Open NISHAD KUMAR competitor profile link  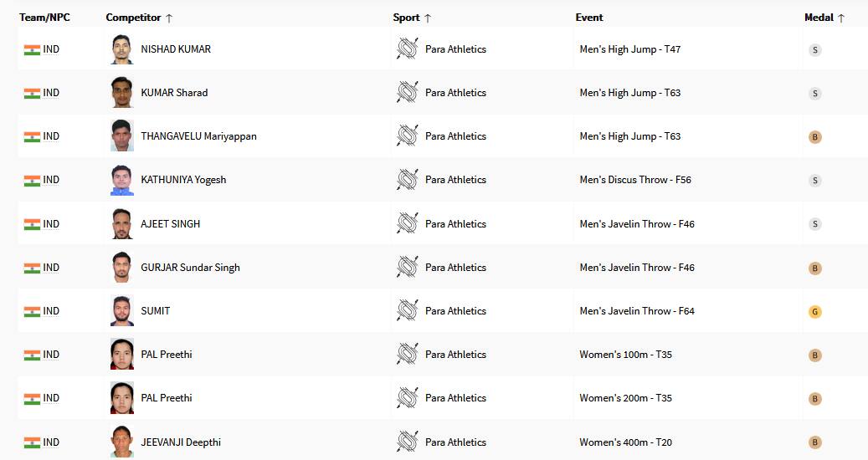[176, 49]
